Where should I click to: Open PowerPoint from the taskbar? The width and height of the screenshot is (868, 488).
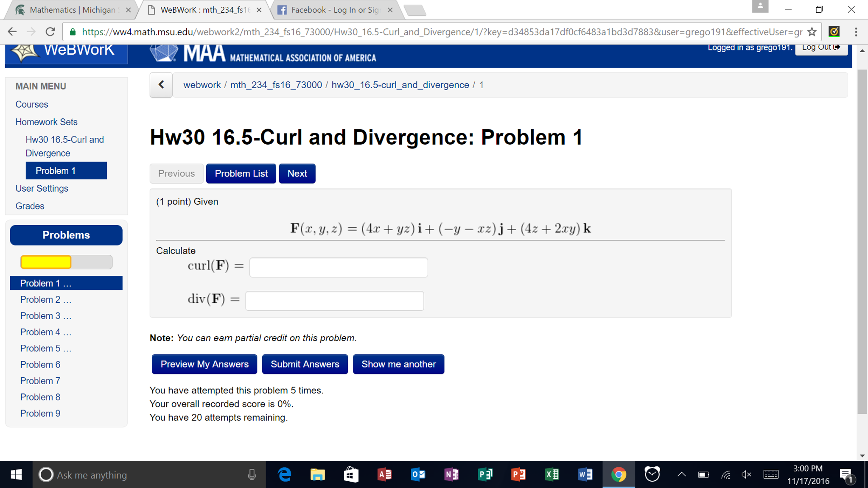coord(518,474)
